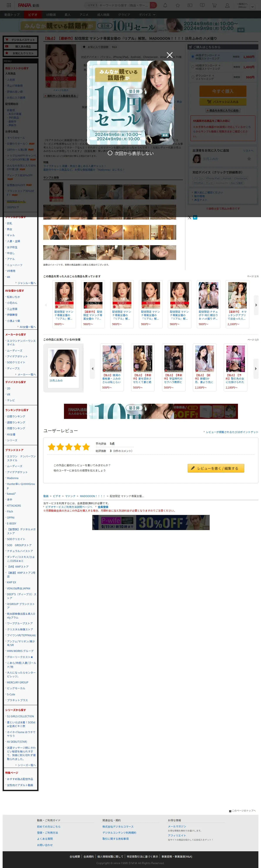Expand the デバイス menu dropdown
Image resolution: width=261 pixels, height=868 pixels.
click(147, 15)
